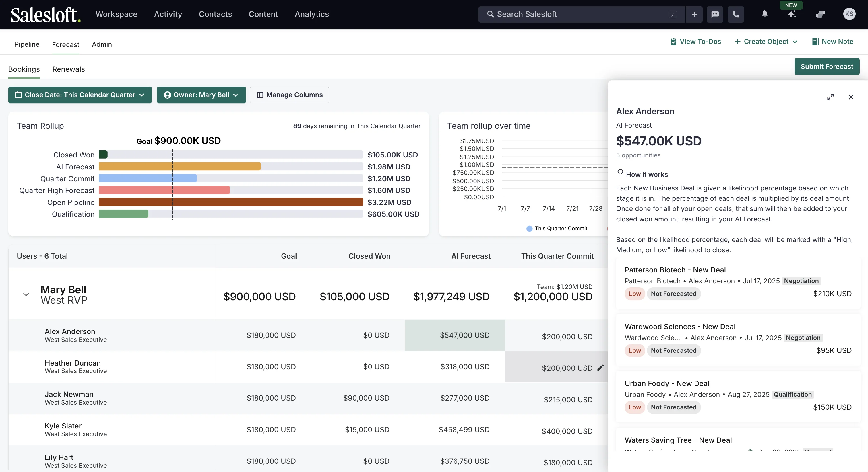868x472 pixels.
Task: Click the icon left of the KS avatar
Action: point(820,14)
